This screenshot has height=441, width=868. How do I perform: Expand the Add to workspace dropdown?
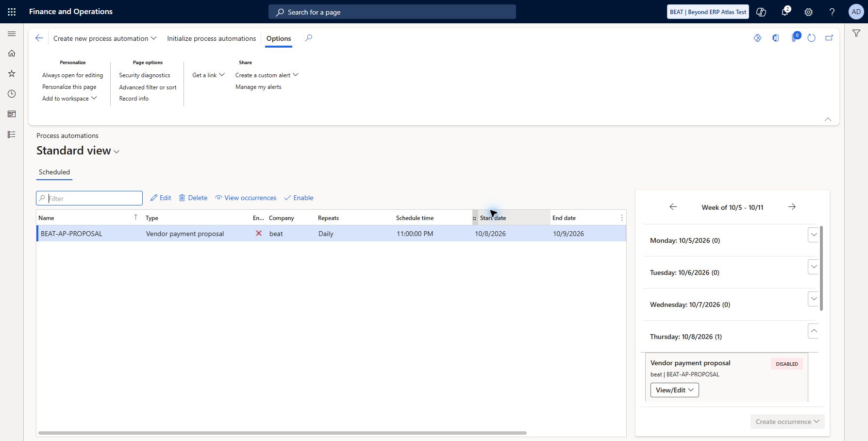click(69, 99)
